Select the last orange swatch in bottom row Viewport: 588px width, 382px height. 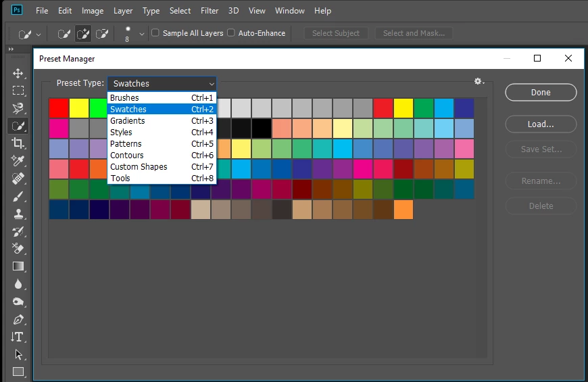point(403,210)
